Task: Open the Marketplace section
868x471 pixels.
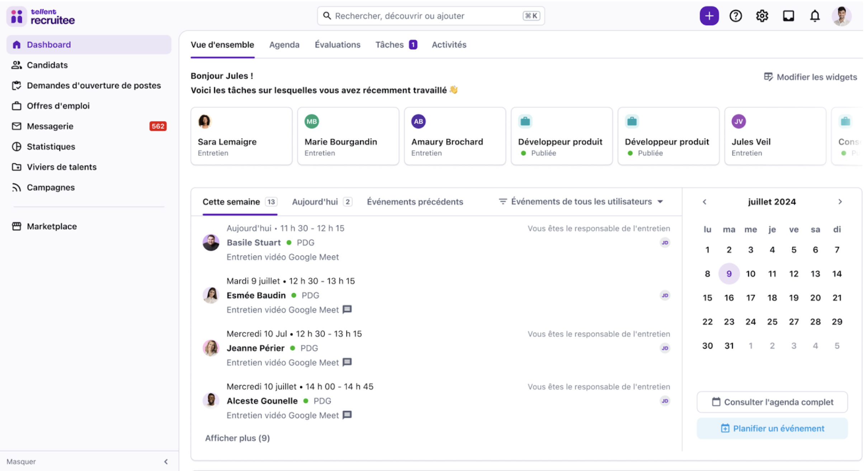Action: (x=52, y=226)
